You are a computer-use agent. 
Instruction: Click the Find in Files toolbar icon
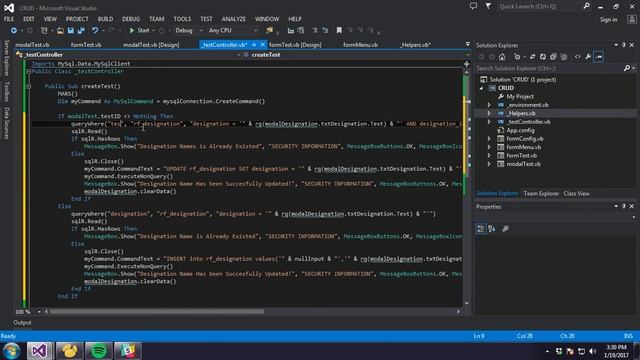coord(269,31)
